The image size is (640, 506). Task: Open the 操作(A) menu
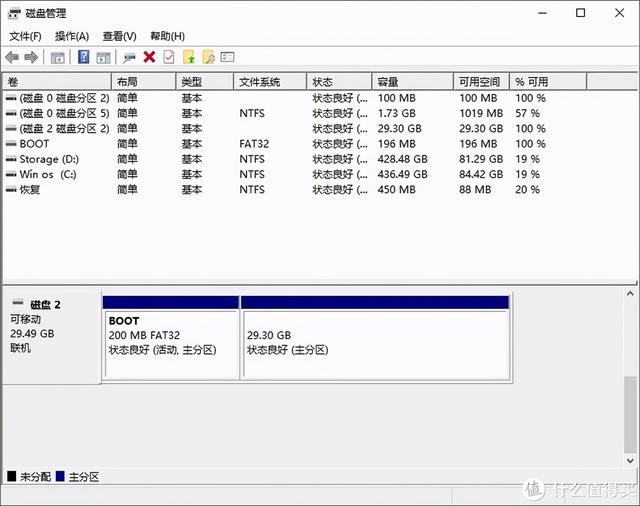[x=72, y=36]
